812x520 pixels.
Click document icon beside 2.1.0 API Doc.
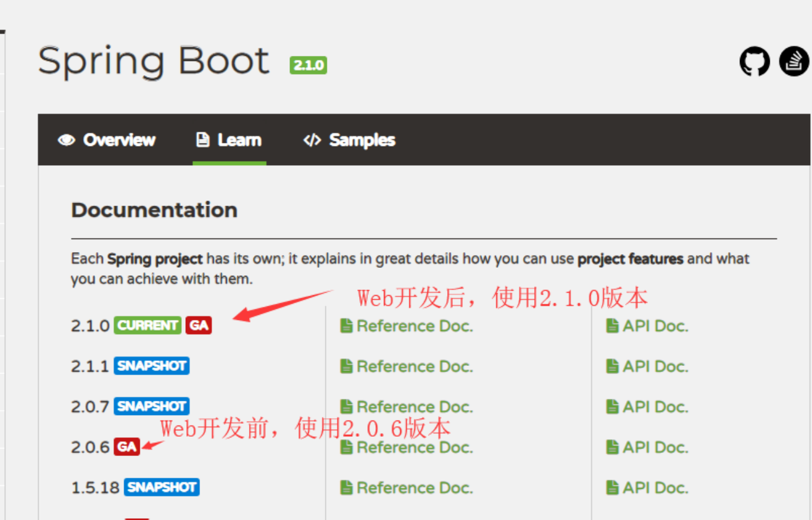coord(613,326)
